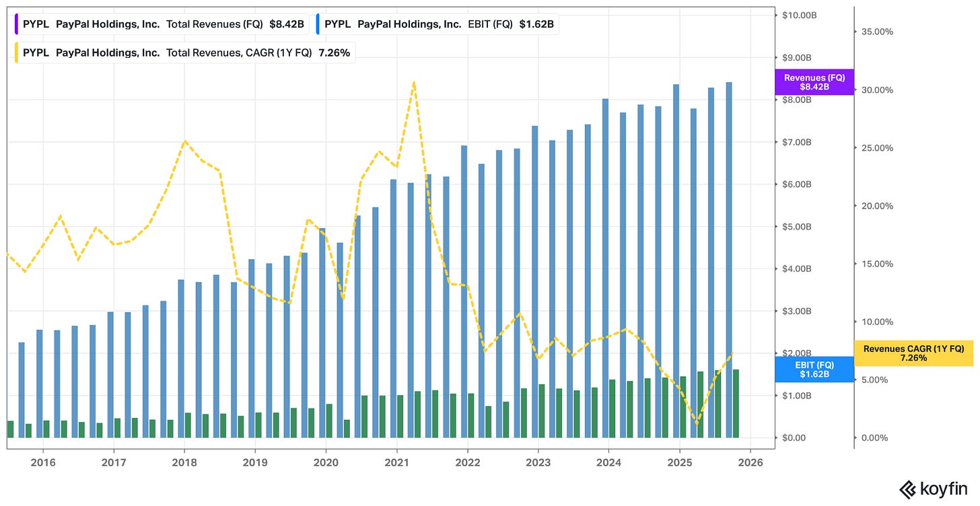Click the $6.00B axis value
This screenshot has width=980, height=506.
coord(798,184)
